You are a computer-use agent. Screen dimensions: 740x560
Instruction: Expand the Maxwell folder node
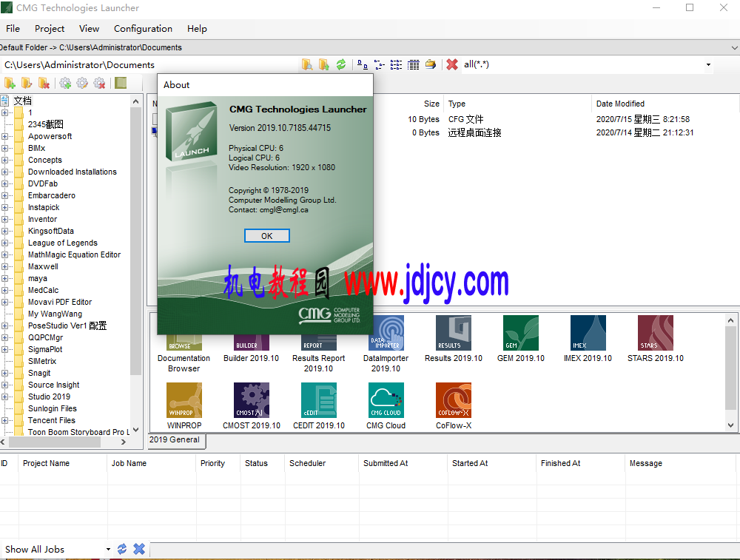coord(4,266)
